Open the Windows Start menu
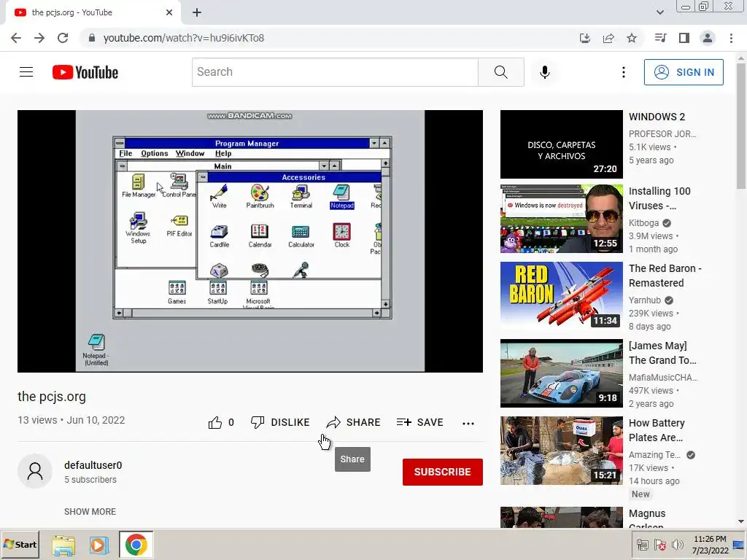Image resolution: width=747 pixels, height=560 pixels. 20,544
